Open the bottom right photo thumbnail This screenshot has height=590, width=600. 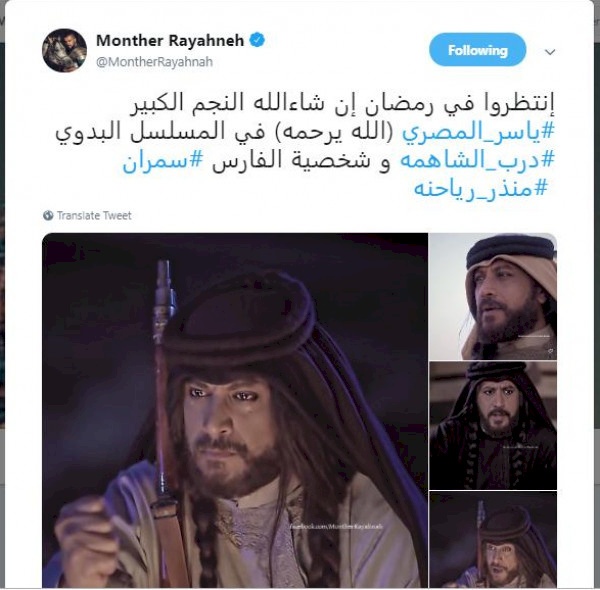pos(493,539)
